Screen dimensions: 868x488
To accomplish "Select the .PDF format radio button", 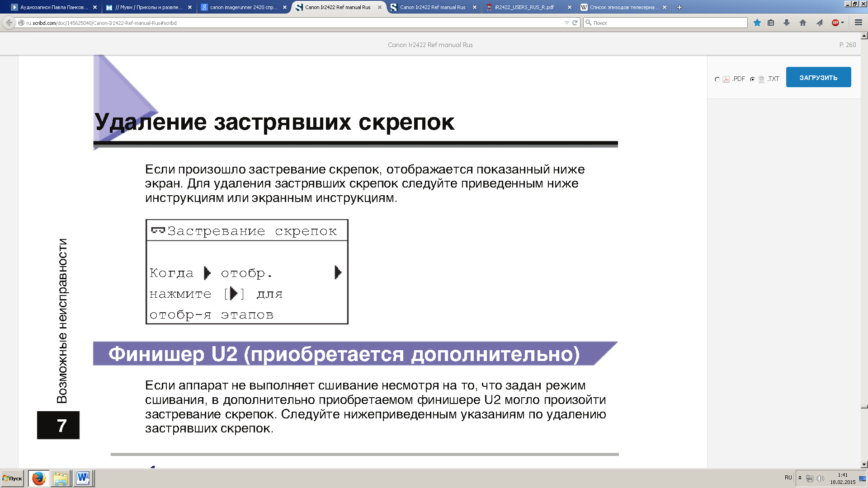I will (x=717, y=79).
